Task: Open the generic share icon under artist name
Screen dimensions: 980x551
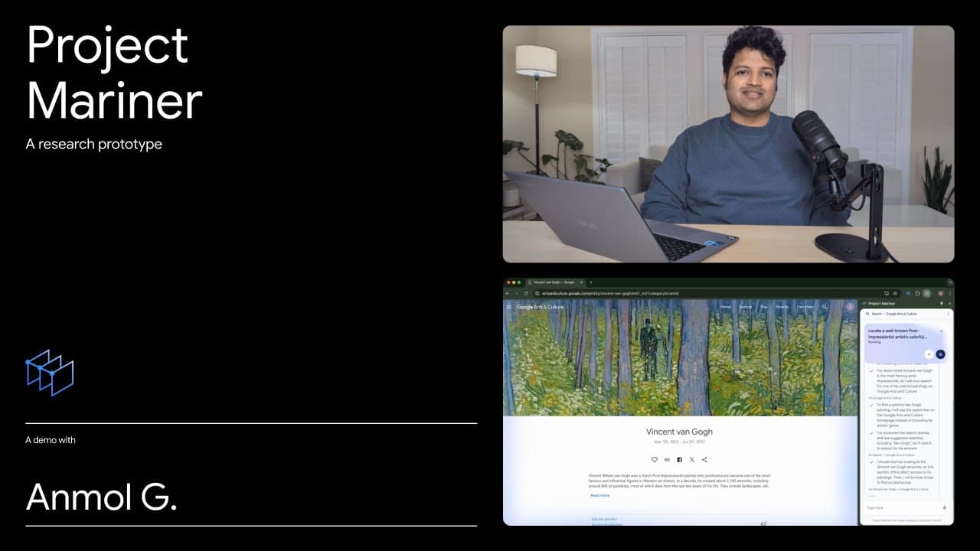Action: [x=704, y=459]
